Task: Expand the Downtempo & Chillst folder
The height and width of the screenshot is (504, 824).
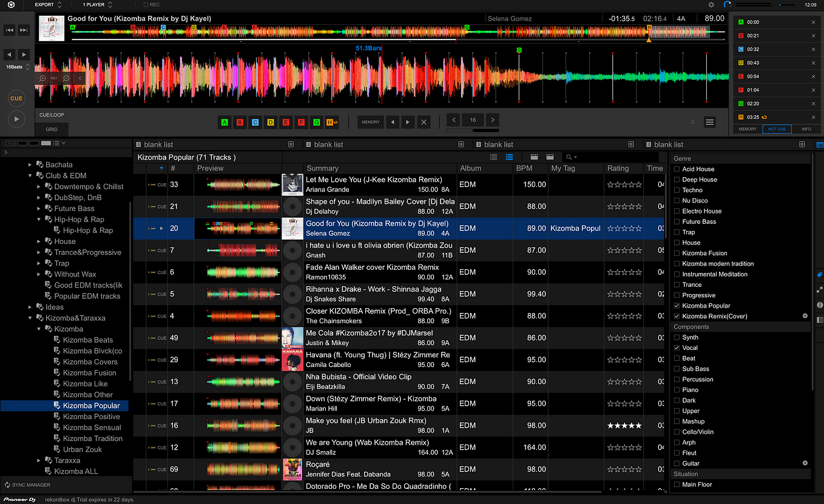Action: point(39,187)
